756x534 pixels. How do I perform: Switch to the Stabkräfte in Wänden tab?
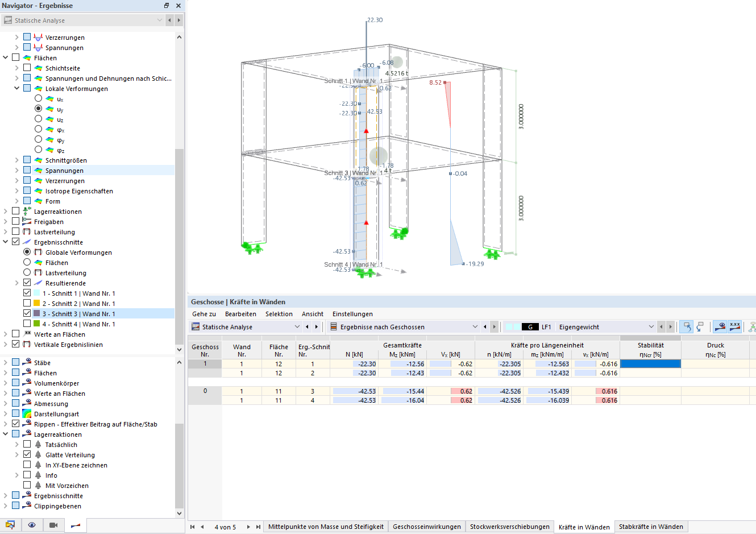tap(651, 527)
